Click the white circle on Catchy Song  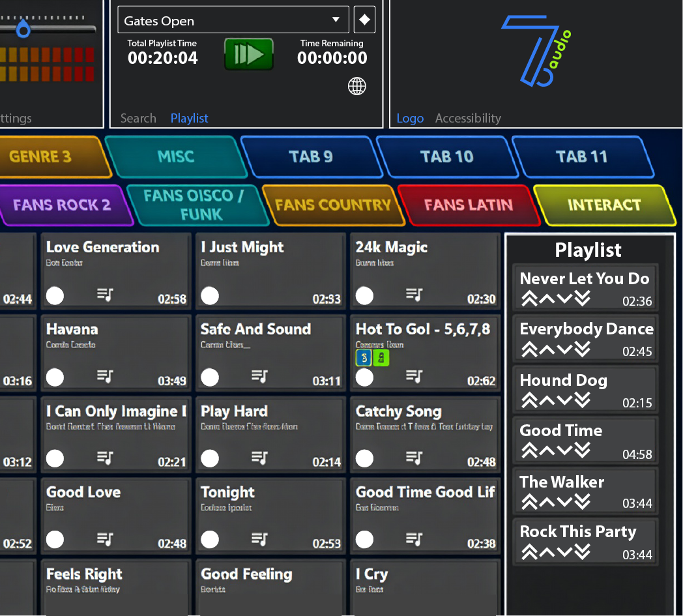pos(364,458)
